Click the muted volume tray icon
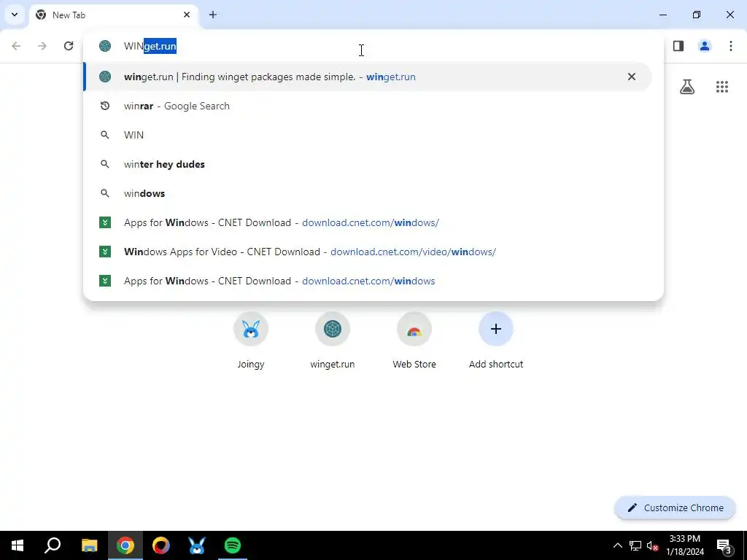This screenshot has width=747, height=560. pos(653,545)
